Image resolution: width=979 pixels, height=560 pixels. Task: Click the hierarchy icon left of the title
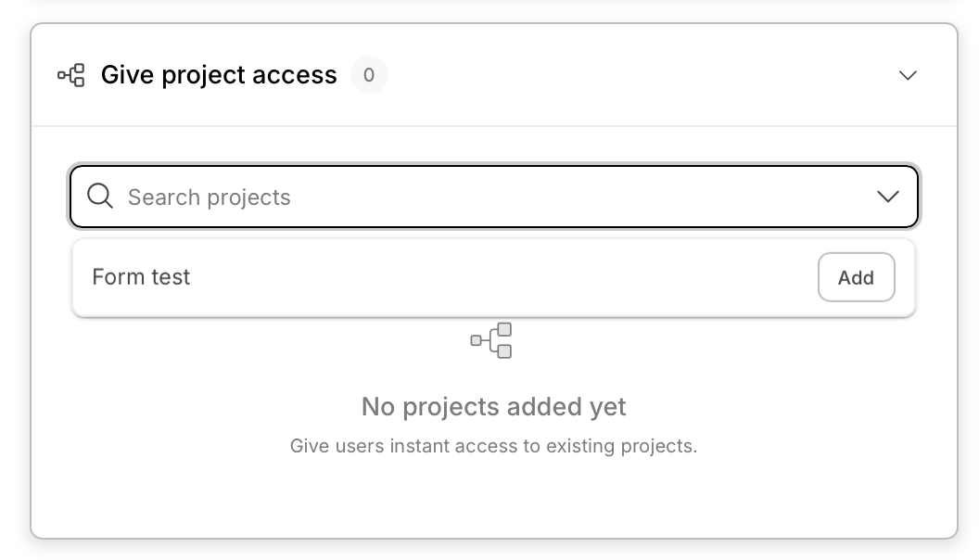pos(71,75)
